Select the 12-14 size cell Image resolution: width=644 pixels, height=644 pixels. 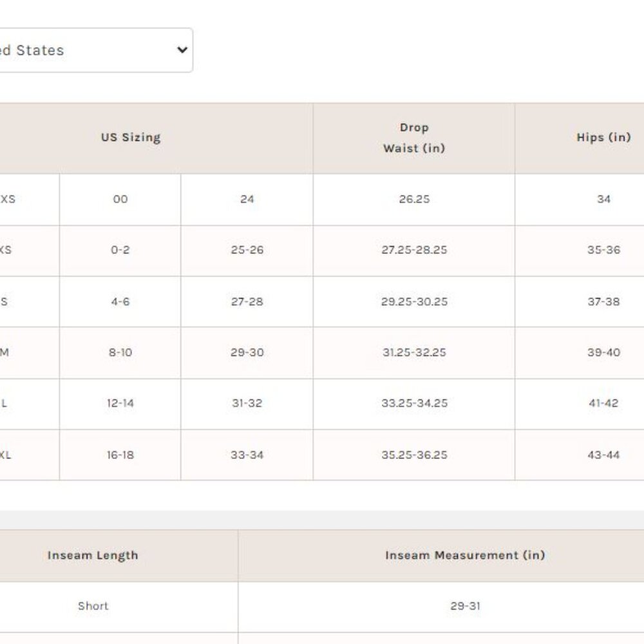120,403
